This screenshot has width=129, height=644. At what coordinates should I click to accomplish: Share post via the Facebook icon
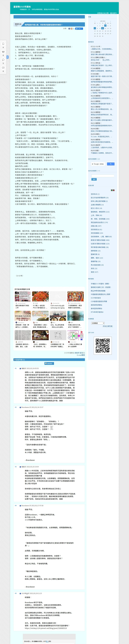point(69,29)
